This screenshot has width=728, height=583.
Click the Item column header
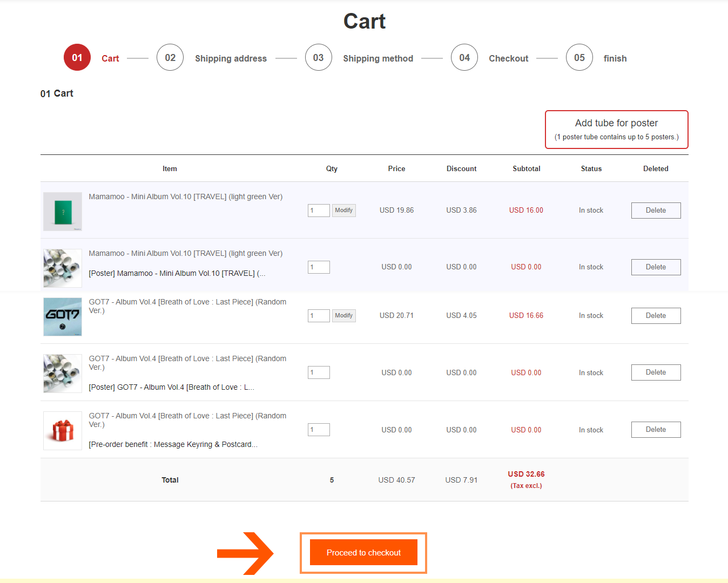tap(170, 168)
